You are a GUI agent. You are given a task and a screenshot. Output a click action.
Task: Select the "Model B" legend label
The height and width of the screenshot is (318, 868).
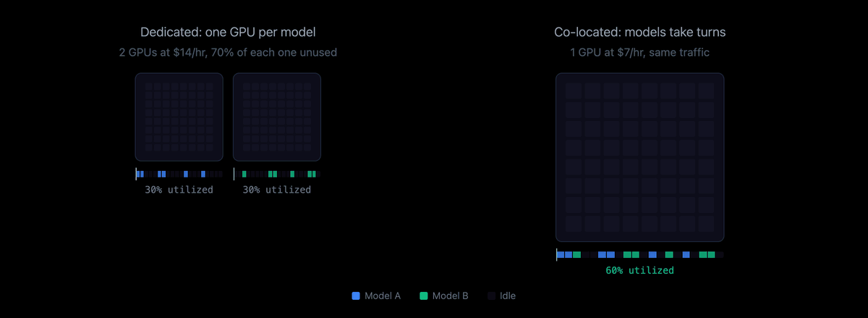pos(451,296)
